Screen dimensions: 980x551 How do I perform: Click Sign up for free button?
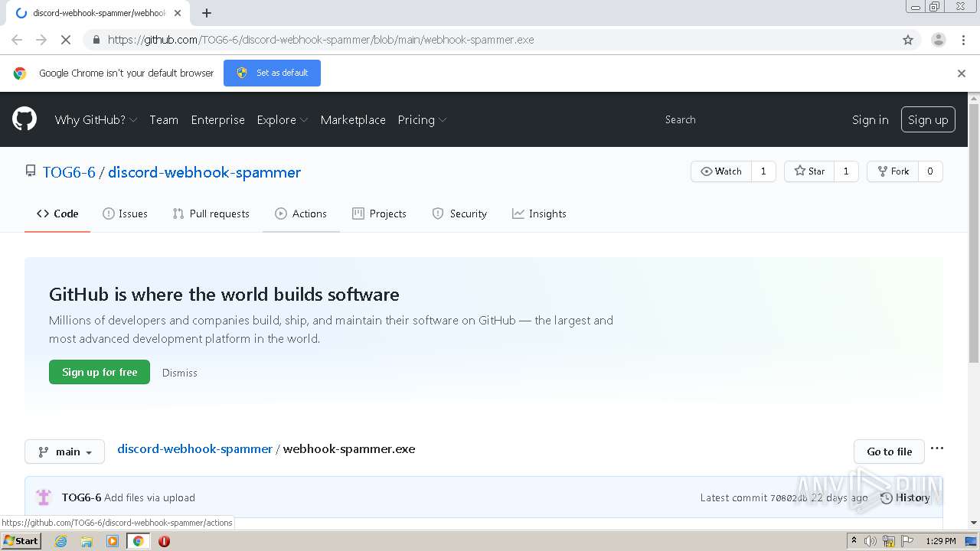coord(100,372)
